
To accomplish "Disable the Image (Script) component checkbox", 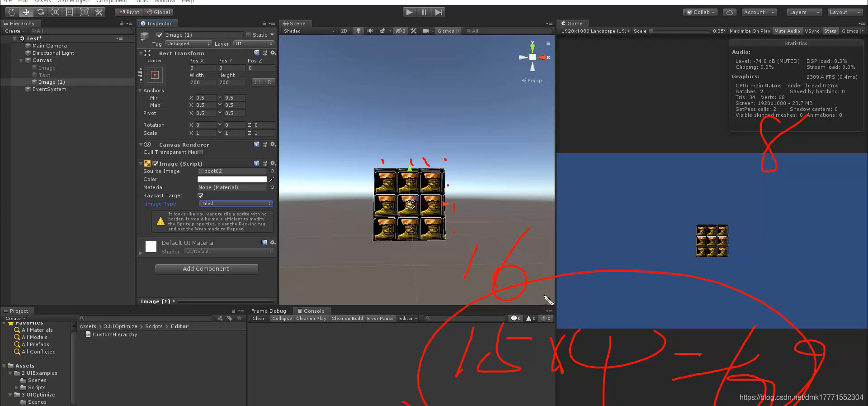I will click(155, 164).
